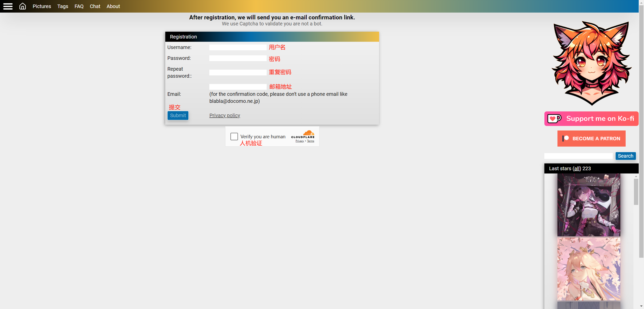This screenshot has width=644, height=309.
Task: Focus the Username input field
Action: [x=238, y=47]
